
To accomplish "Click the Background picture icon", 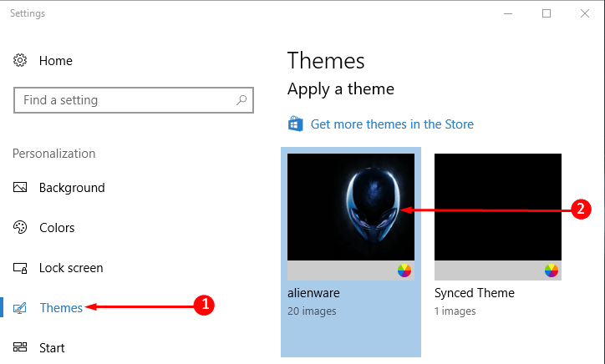I will pos(20,187).
